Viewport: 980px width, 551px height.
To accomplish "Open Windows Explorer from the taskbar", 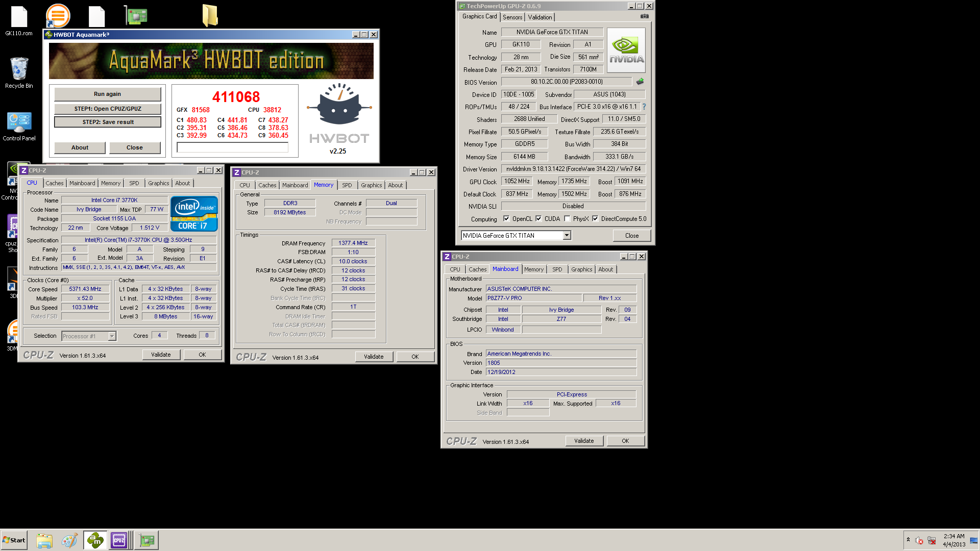I will pyautogui.click(x=44, y=540).
